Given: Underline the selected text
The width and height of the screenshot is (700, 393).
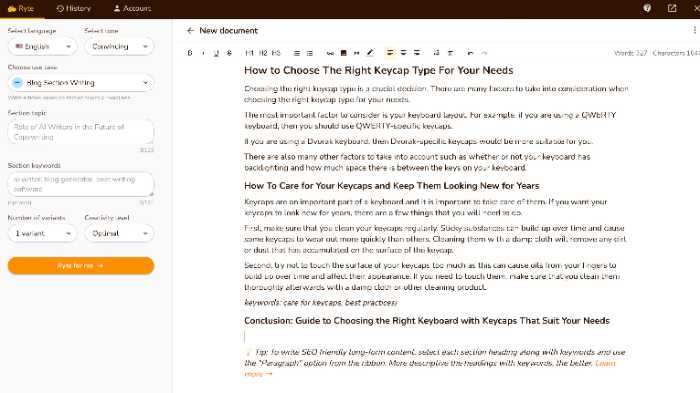Looking at the screenshot, I should click(x=216, y=53).
